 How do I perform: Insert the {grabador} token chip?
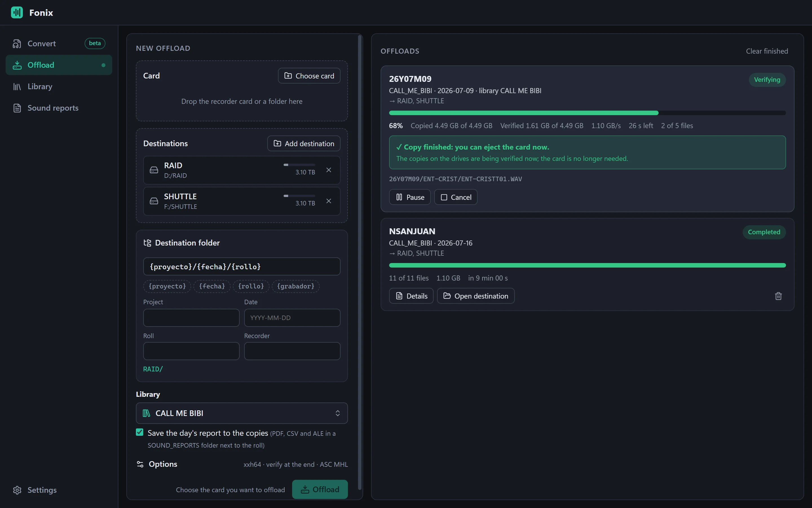click(x=295, y=286)
